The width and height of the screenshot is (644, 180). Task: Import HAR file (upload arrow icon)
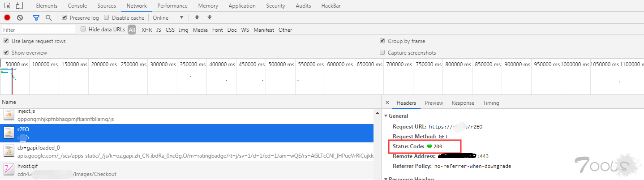[x=197, y=17]
